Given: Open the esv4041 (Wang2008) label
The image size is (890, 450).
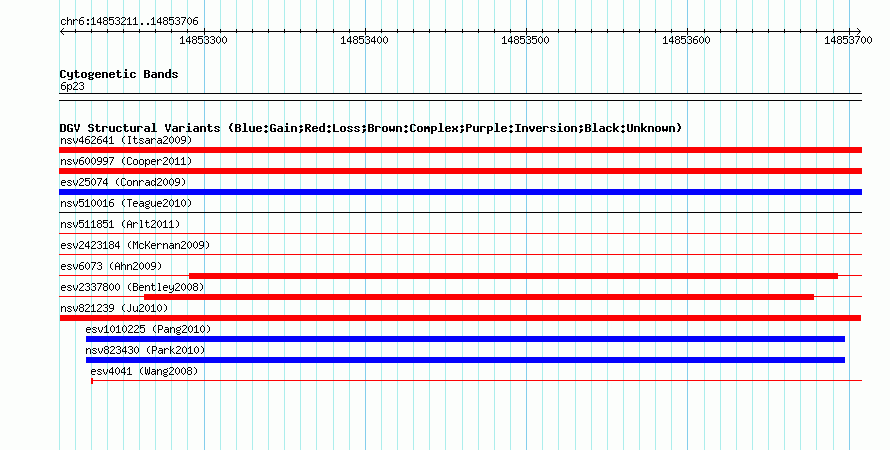Looking at the screenshot, I should pyautogui.click(x=144, y=371).
